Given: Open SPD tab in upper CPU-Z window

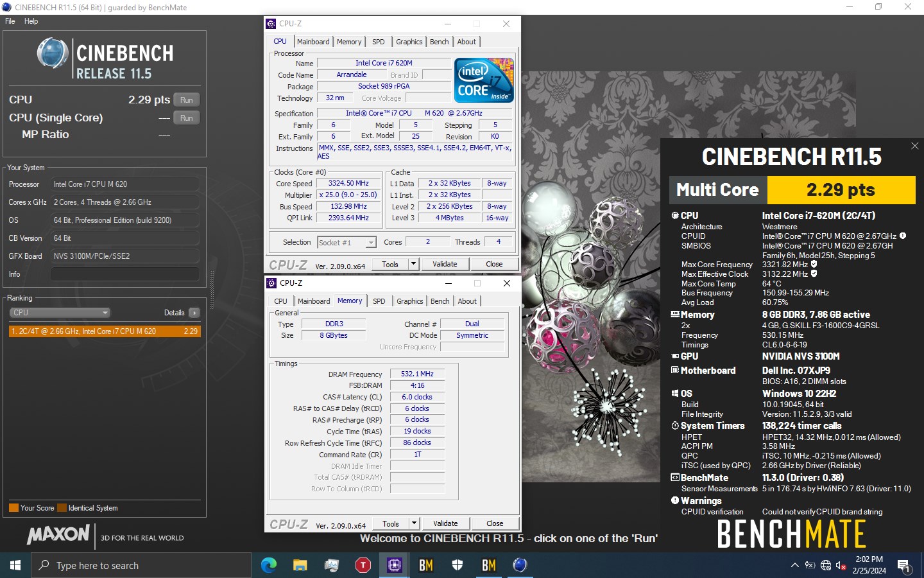Looking at the screenshot, I should pos(379,42).
